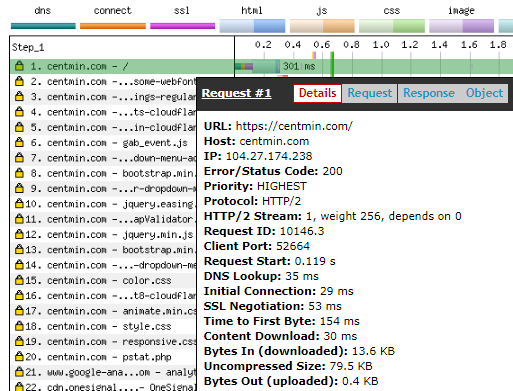Click the Bytes In 13.6 KB value

[x=373, y=351]
